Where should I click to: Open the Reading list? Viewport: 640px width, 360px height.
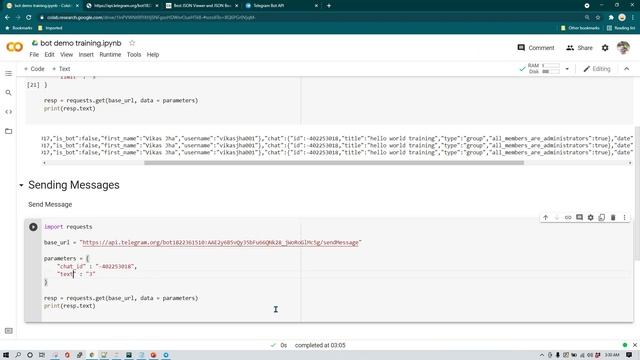click(621, 28)
